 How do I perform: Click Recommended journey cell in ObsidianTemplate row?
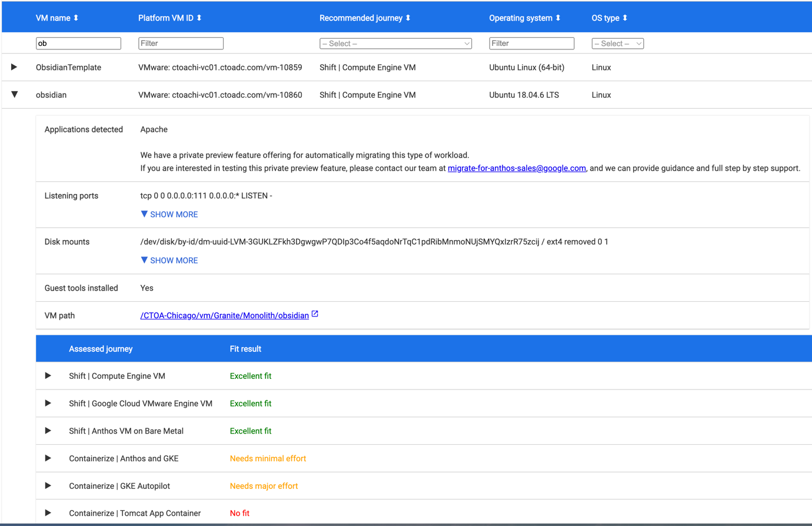368,68
